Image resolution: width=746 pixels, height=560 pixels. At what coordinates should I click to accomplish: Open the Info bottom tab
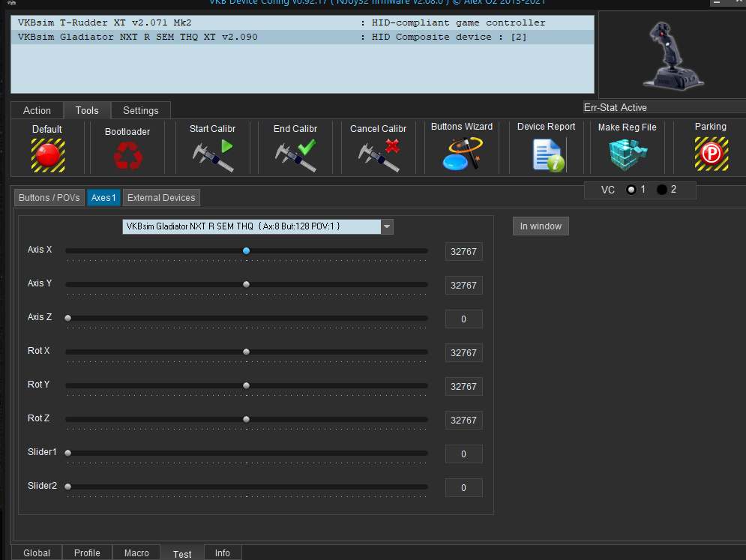(x=222, y=553)
